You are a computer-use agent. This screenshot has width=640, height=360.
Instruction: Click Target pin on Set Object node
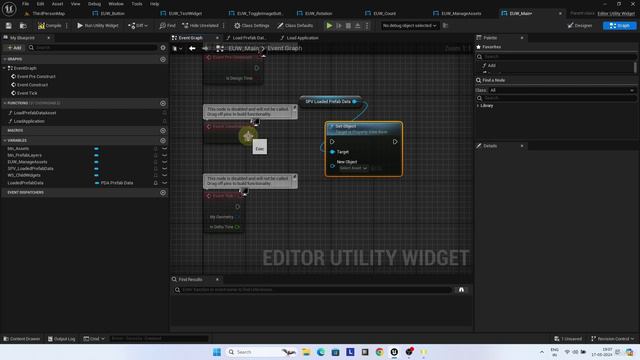point(332,152)
